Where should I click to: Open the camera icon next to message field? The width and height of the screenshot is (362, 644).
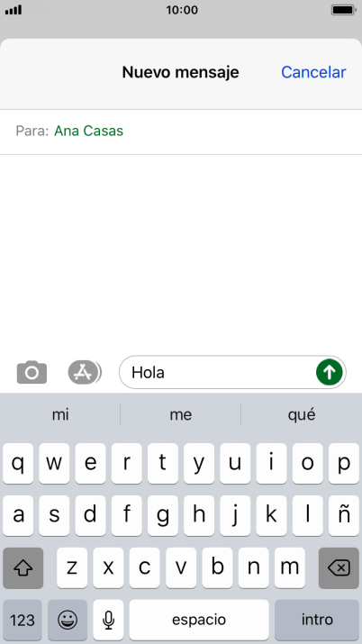pyautogui.click(x=32, y=373)
